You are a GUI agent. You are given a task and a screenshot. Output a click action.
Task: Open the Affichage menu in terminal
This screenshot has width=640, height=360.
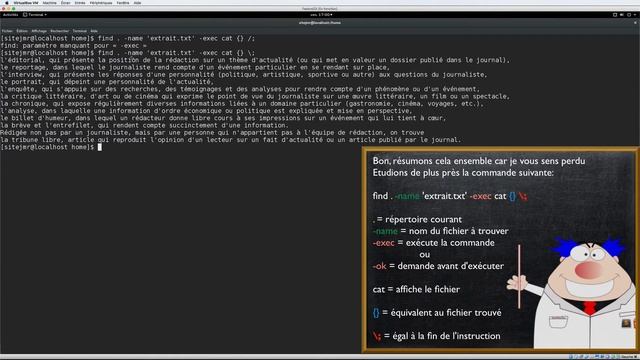coord(39,31)
